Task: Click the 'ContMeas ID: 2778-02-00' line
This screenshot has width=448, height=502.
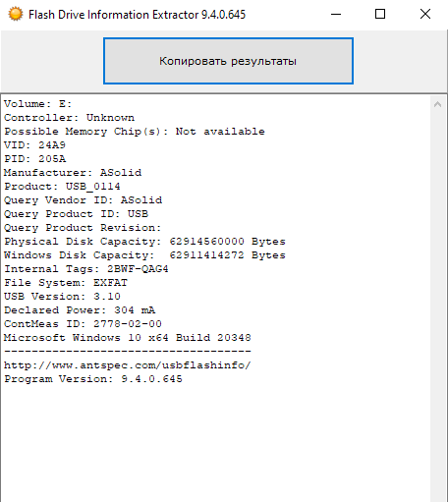Action: tap(83, 324)
